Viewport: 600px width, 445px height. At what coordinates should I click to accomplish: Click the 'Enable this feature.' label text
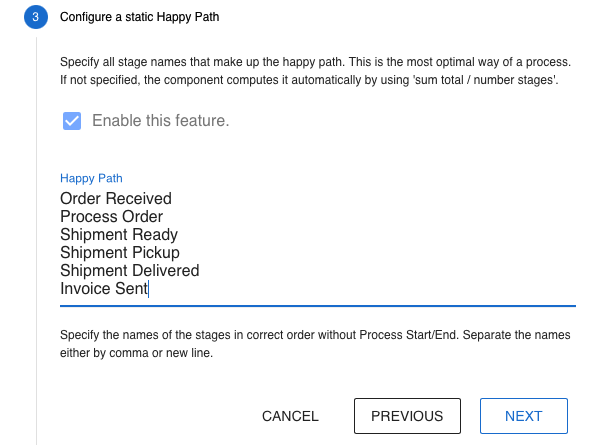(160, 121)
